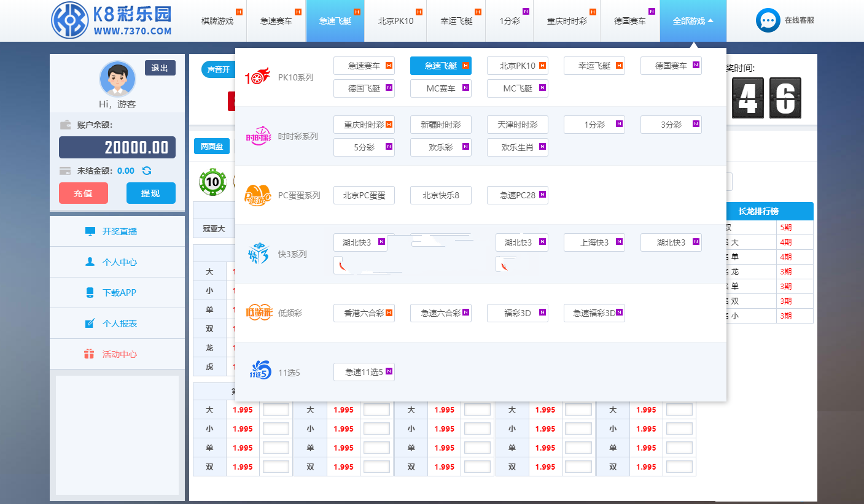This screenshot has width=864, height=504.
Task: Toggle the 声音开 sound switch
Action: tap(218, 70)
